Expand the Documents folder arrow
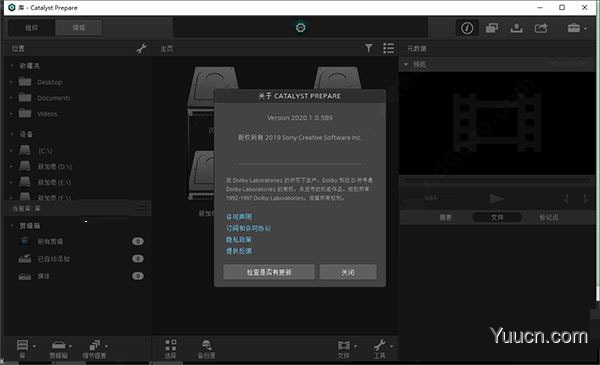Viewport: 600px width, 365px height. pos(11,98)
